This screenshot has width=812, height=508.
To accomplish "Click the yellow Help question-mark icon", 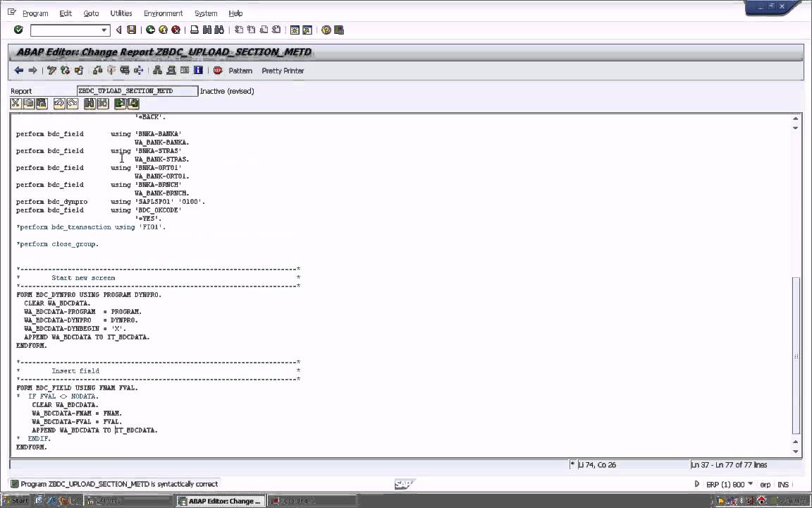I will (x=326, y=30).
